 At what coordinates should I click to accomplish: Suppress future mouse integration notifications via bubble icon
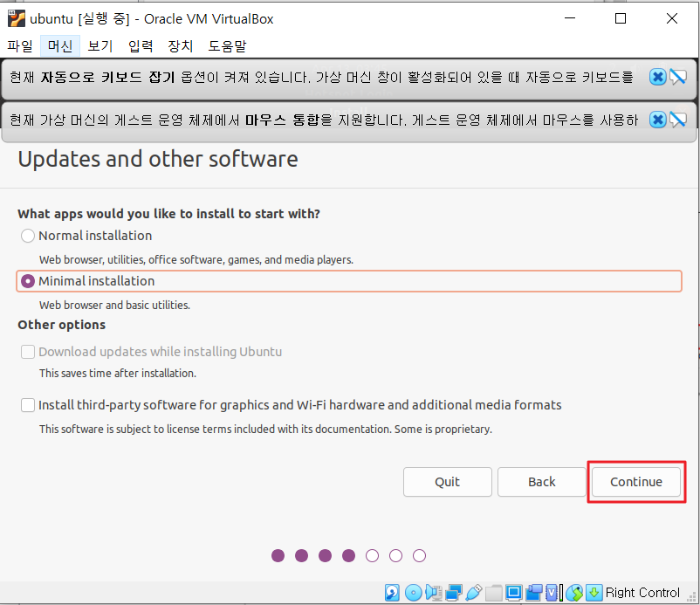coord(677,120)
